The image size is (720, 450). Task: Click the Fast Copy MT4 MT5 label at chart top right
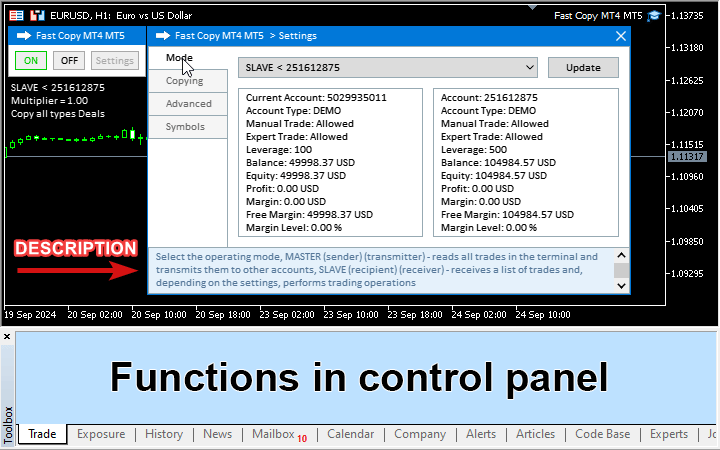[x=598, y=16]
